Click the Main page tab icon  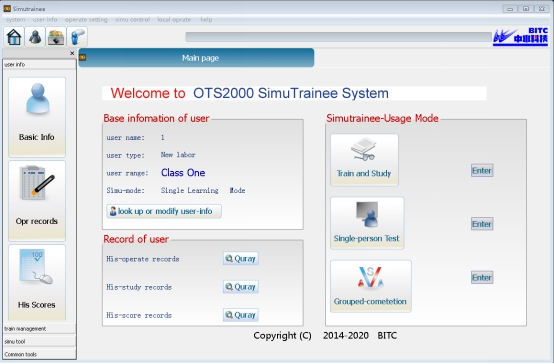(83, 57)
